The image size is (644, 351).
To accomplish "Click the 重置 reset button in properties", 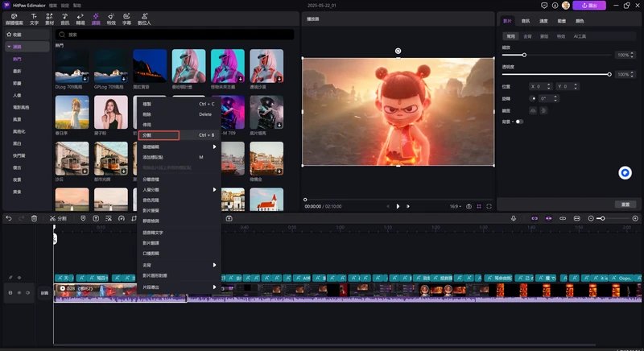I will [625, 204].
